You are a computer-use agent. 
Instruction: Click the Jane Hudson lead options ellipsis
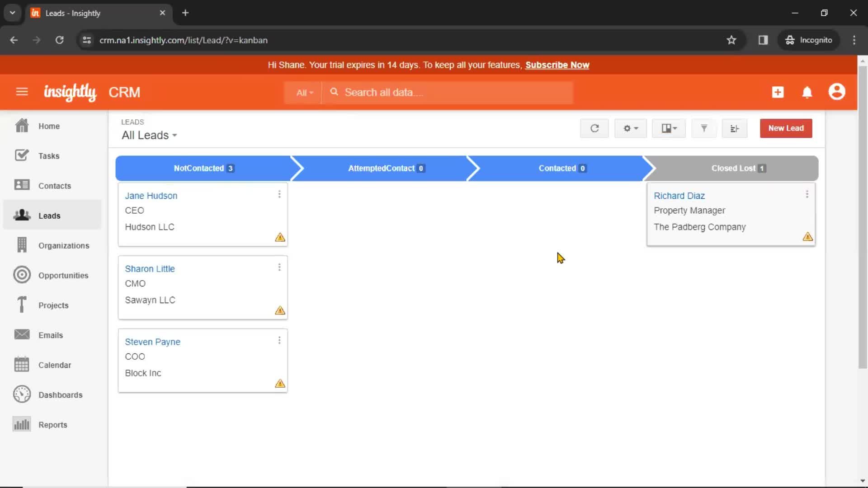click(278, 194)
